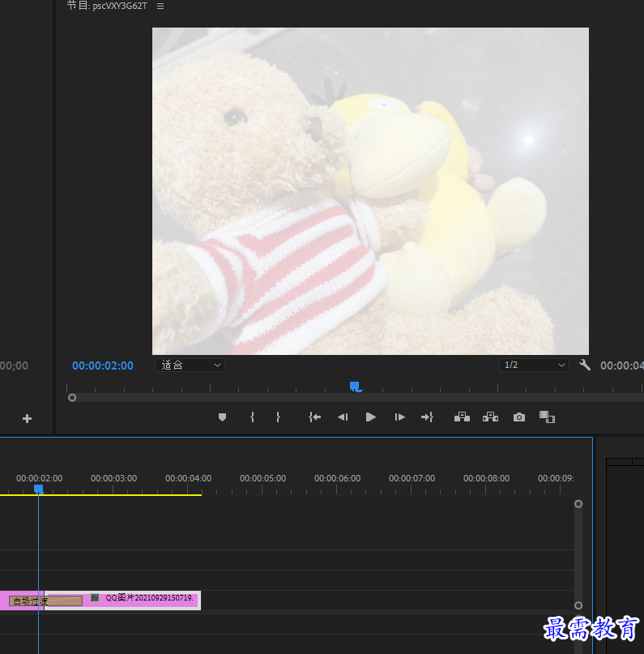The image size is (644, 654).
Task: Go to Out point button
Action: click(427, 417)
